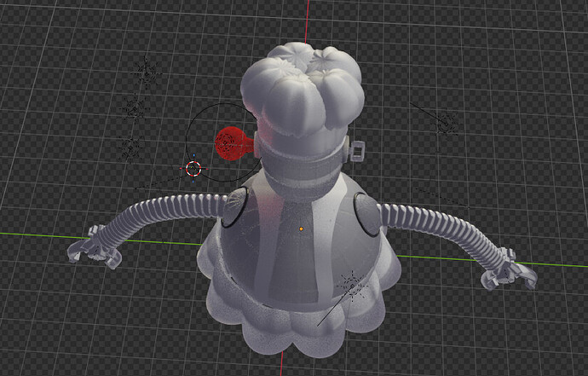This screenshot has height=376, width=588.
Task: Click the orange origin dot on robot body
Action: click(x=301, y=228)
